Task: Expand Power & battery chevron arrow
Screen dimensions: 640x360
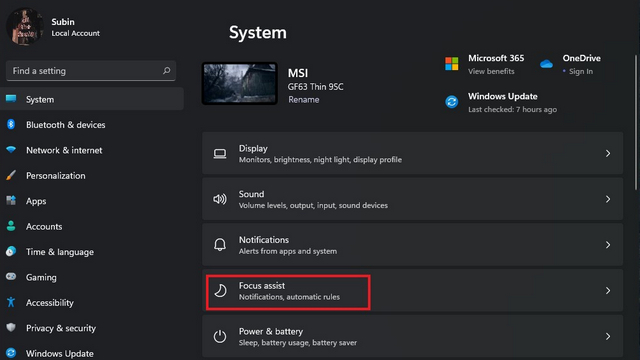Action: click(x=608, y=336)
